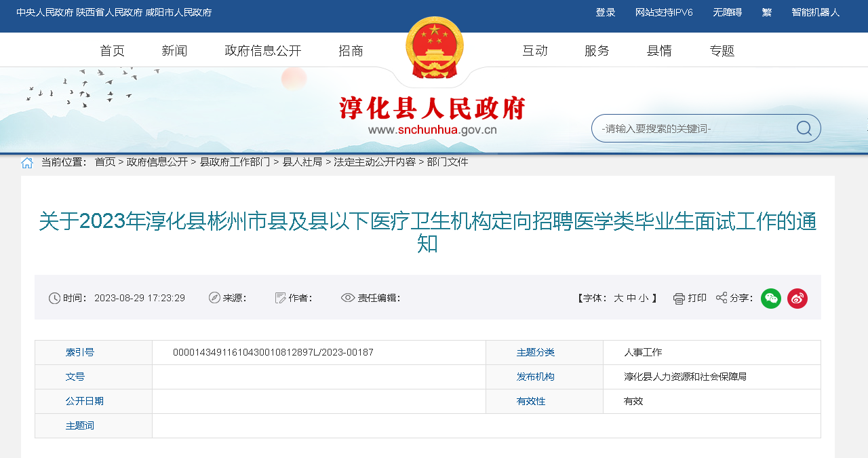Click the 淳化县人民政府 site title
This screenshot has height=458, width=868.
click(432, 109)
